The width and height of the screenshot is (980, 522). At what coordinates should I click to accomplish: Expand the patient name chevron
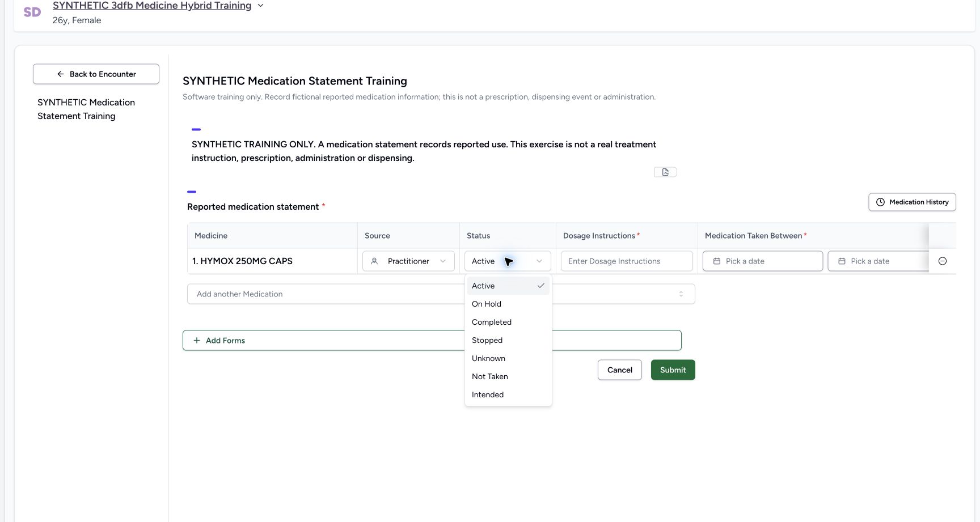pyautogui.click(x=260, y=6)
